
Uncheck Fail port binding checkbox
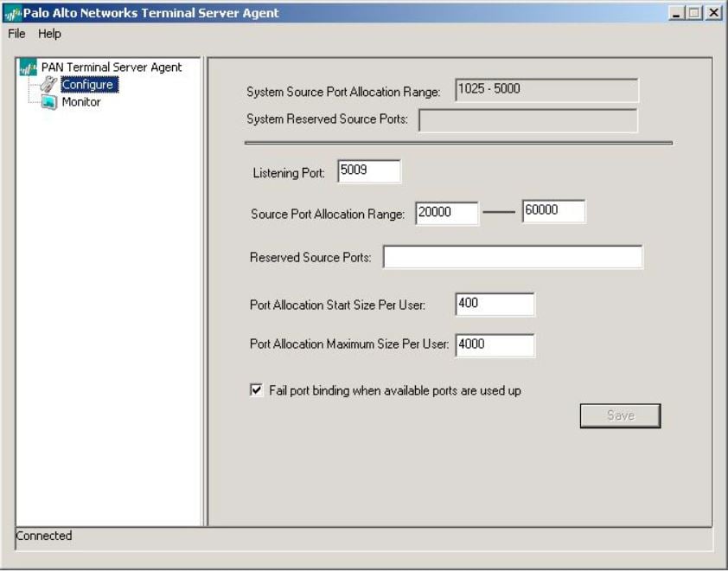[x=256, y=390]
